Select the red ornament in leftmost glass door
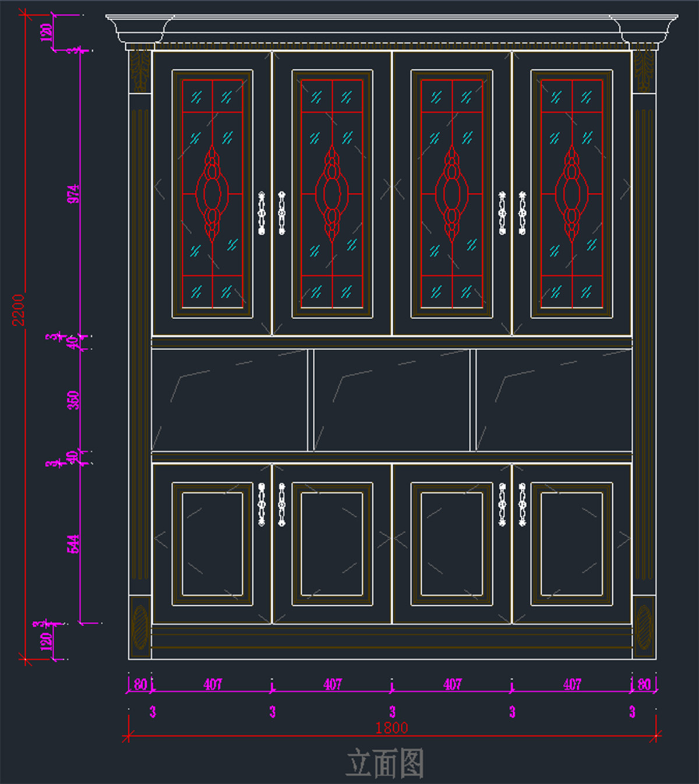 (212, 193)
